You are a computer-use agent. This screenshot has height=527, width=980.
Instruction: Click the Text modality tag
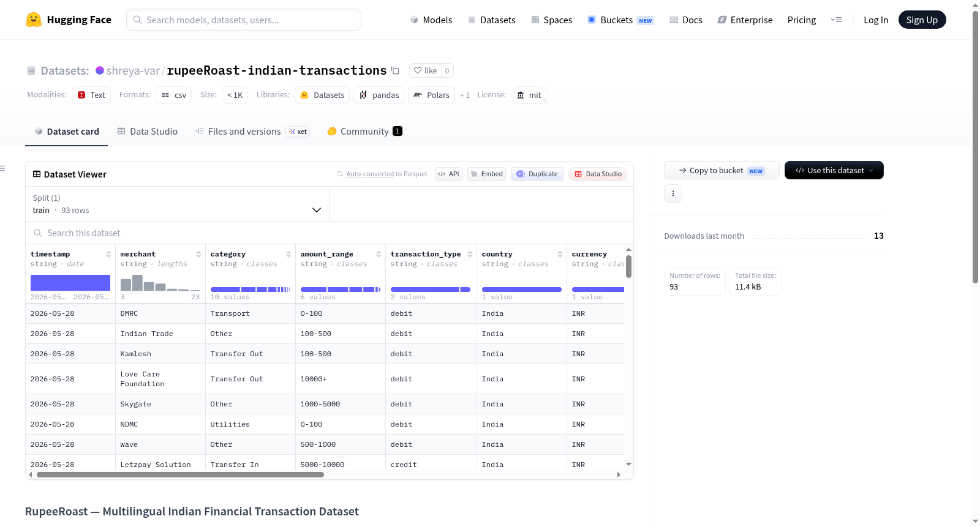(91, 95)
